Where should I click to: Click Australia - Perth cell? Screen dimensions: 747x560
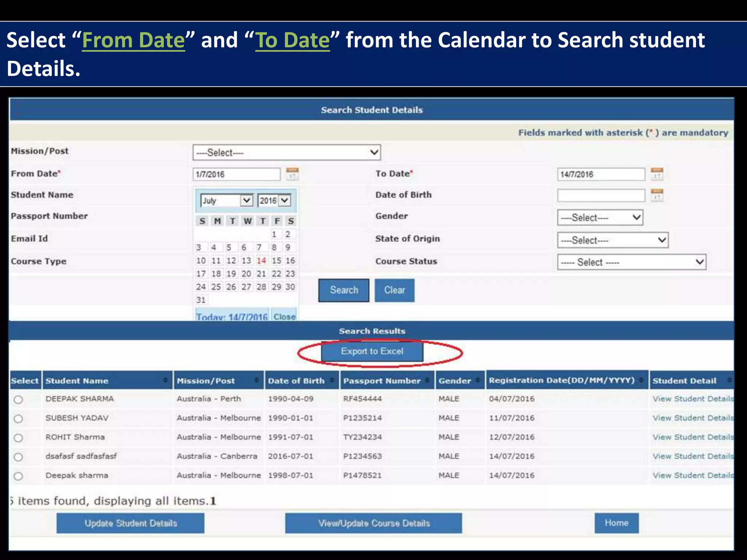point(209,399)
